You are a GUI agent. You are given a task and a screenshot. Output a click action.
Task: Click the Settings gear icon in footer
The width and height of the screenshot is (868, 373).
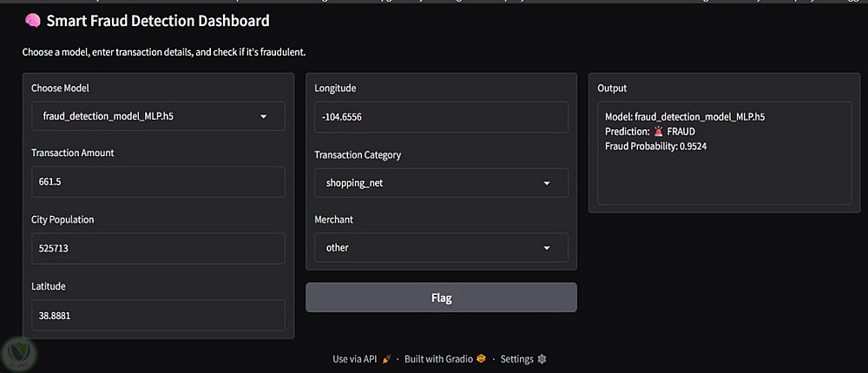coord(542,358)
